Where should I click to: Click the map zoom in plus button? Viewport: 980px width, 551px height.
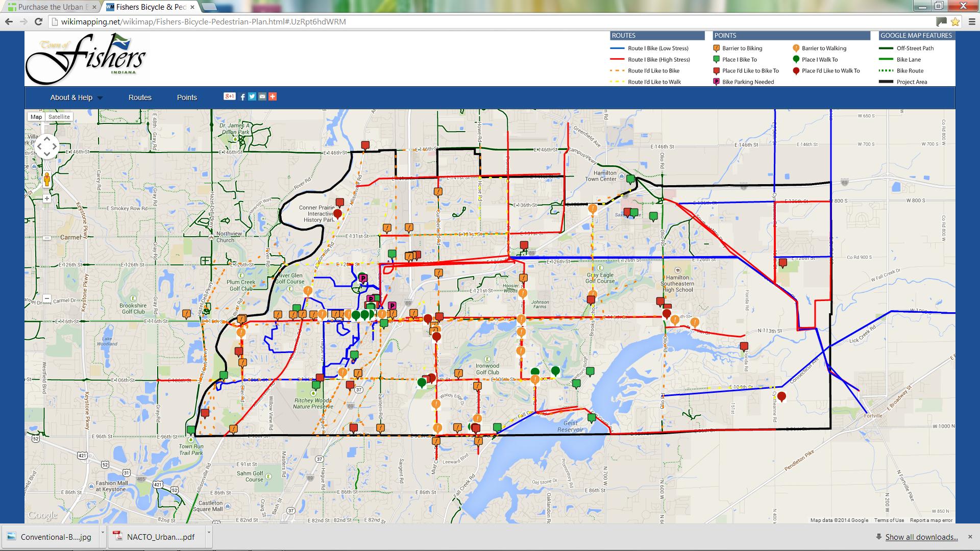pos(47,198)
